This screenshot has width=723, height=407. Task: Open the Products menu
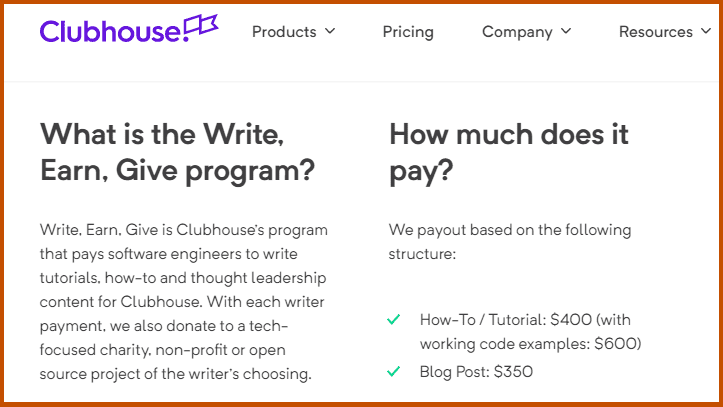coord(294,32)
